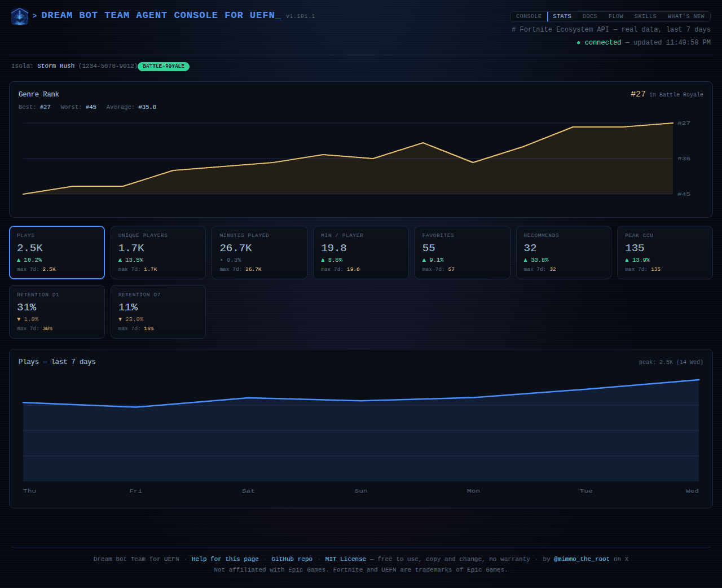The image size is (722, 588).
Task: View the WHAT'S NEW tab
Action: pos(686,16)
